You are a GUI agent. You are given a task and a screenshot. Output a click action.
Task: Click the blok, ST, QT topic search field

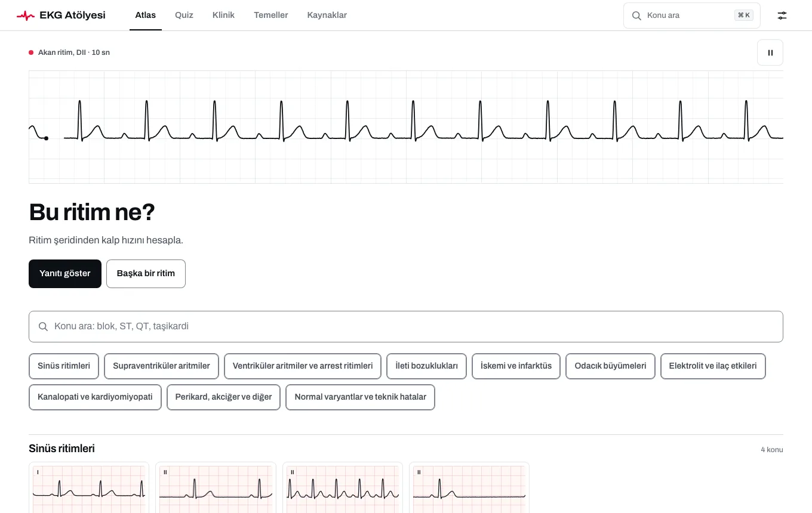pyautogui.click(x=406, y=326)
